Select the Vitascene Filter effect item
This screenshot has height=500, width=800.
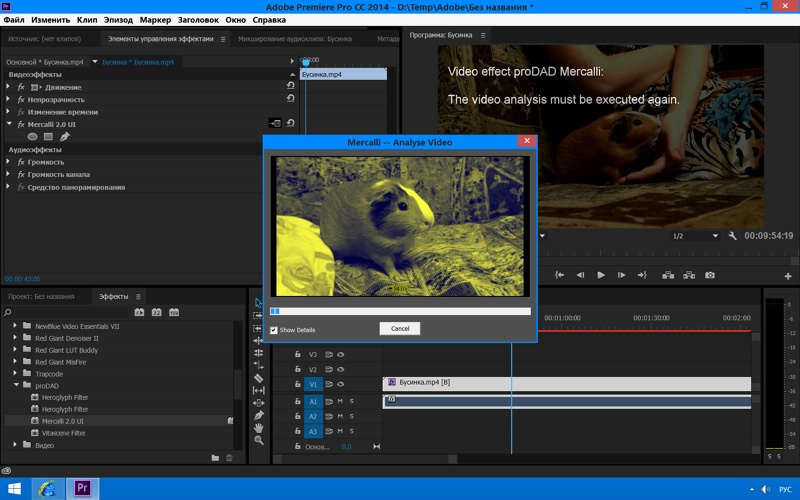click(63, 433)
